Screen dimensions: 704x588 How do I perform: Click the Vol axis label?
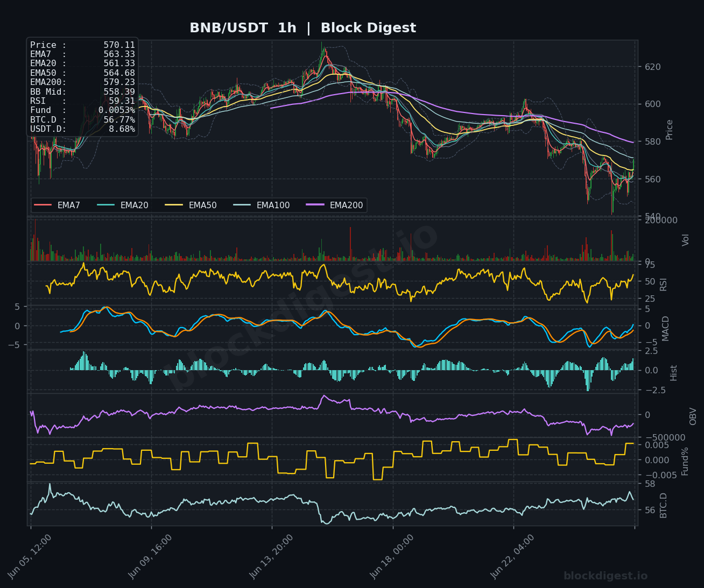686,240
